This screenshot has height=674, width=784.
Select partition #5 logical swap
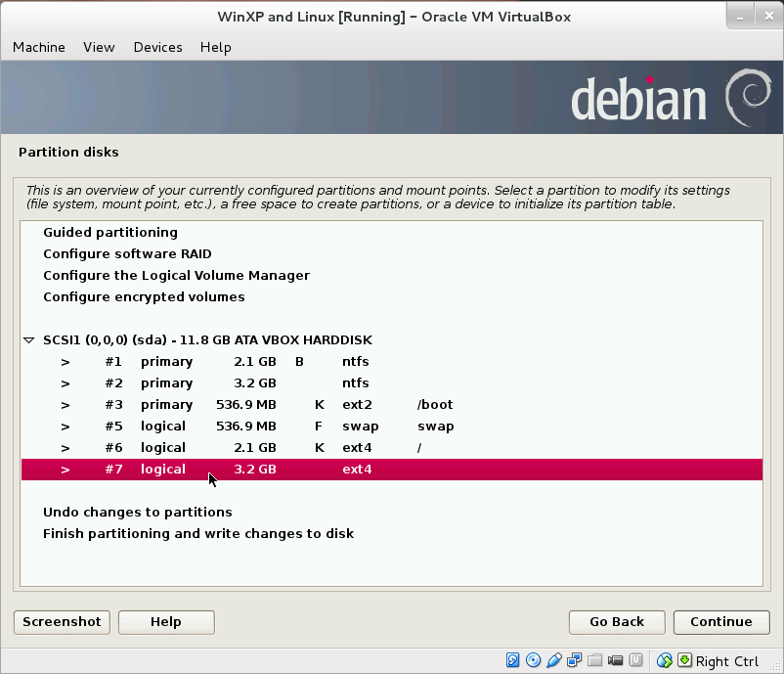coord(293,426)
